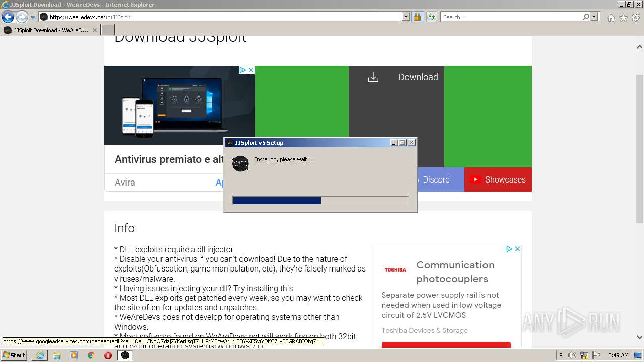
Task: Launch Google Chrome from taskbar
Action: (x=91, y=355)
